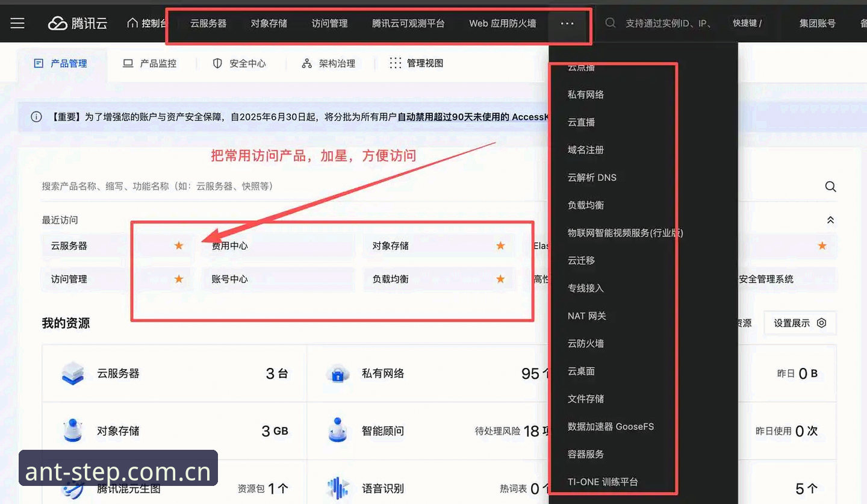Select 容器服务 in dropdown list
The width and height of the screenshot is (867, 504).
click(x=586, y=455)
